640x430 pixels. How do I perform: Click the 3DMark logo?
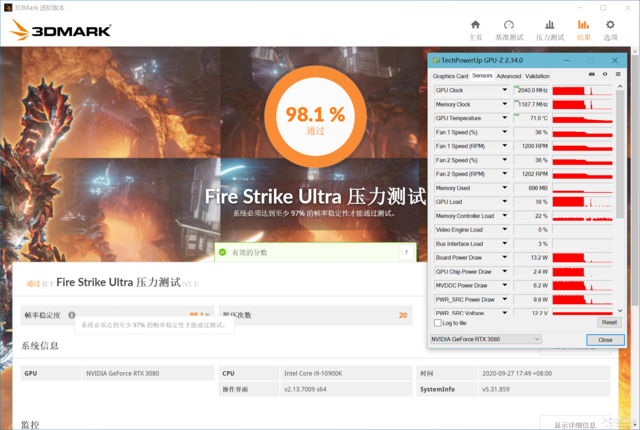click(x=60, y=30)
